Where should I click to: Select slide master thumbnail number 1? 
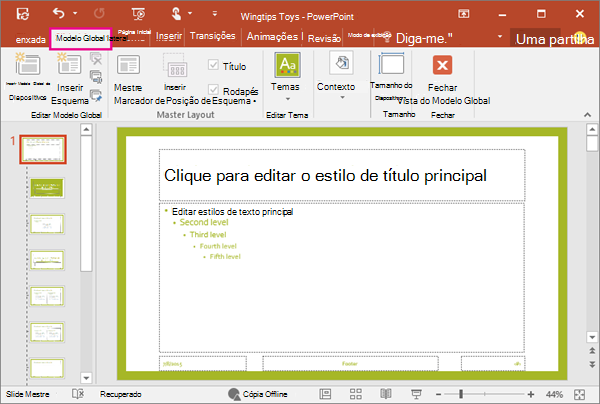coord(43,150)
